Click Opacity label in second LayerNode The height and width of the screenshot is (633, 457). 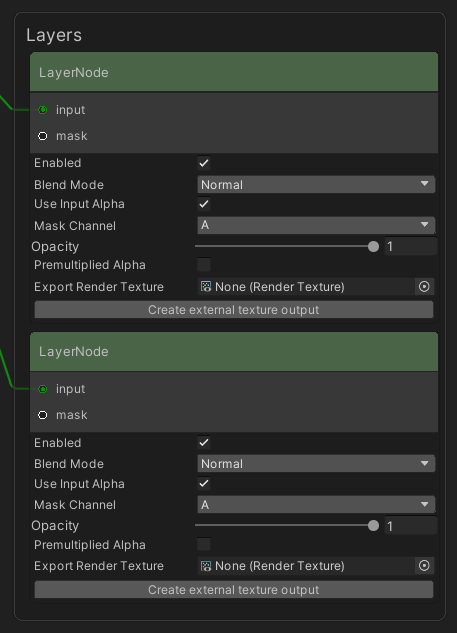(55, 526)
